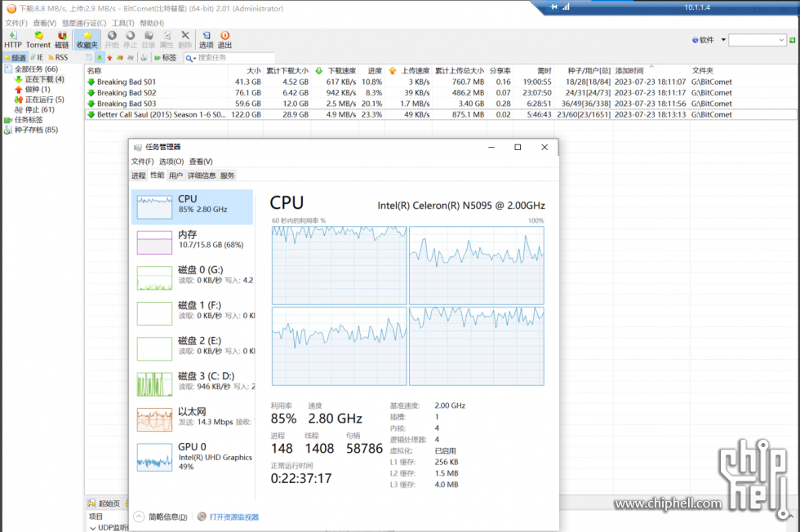The height and width of the screenshot is (532, 800).
Task: Select 磁盘 3 (C: D:) performance item
Action: [x=193, y=383]
